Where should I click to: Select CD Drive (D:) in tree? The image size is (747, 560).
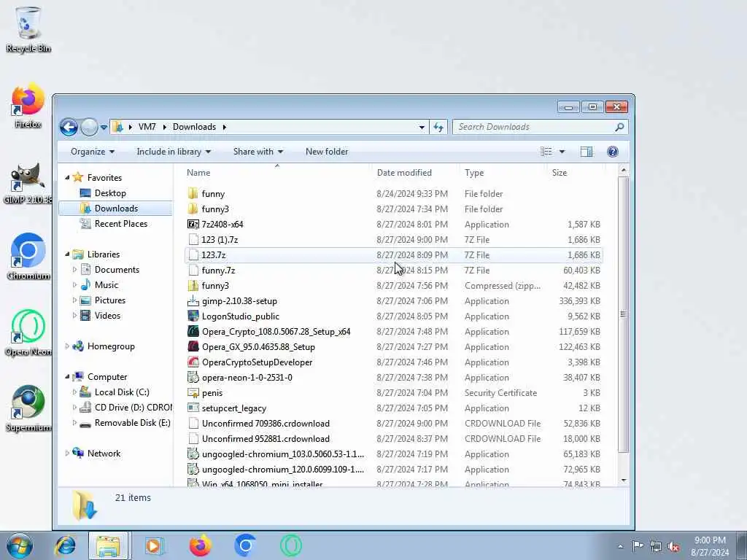click(133, 408)
